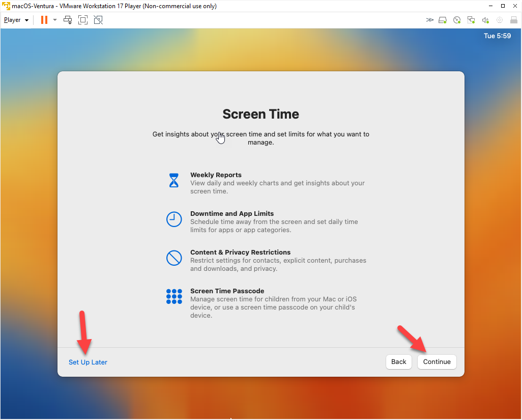522x420 pixels.
Task: Open the power options dropdown arrow beside pause
Action: [x=55, y=20]
